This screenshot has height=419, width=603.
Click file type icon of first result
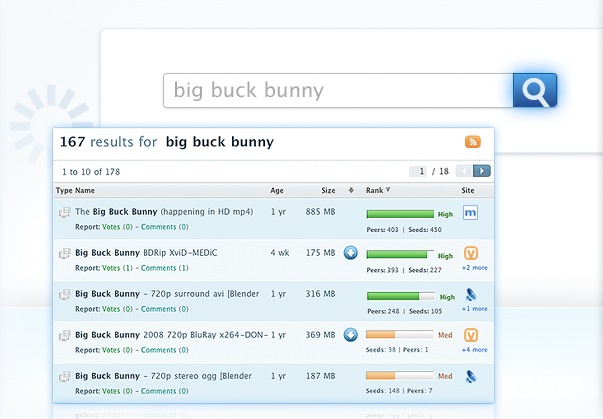pos(64,212)
